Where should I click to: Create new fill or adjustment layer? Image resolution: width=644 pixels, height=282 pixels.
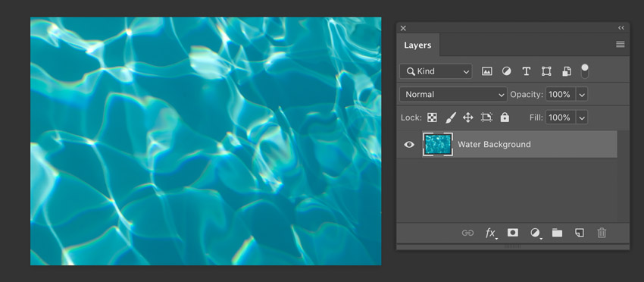click(535, 233)
